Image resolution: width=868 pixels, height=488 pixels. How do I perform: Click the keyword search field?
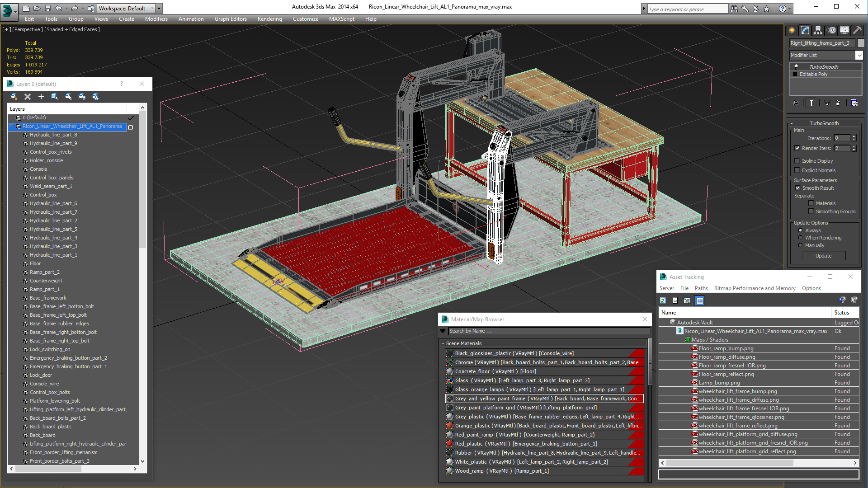click(687, 9)
